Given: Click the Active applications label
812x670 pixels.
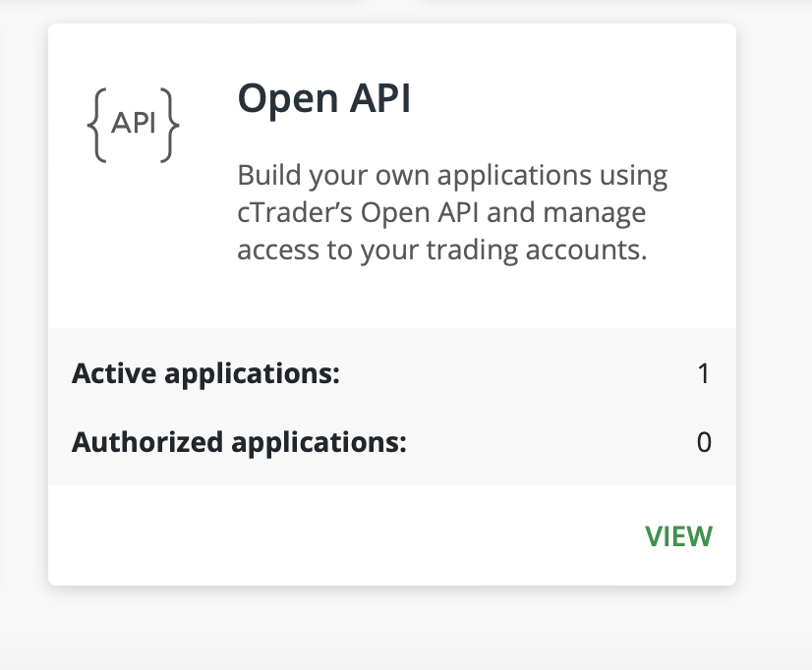Looking at the screenshot, I should pyautogui.click(x=205, y=373).
